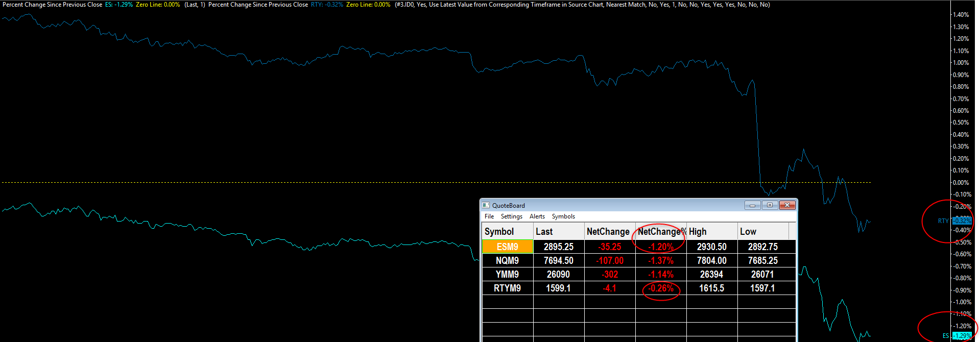
Task: Click the High column header
Action: coord(712,231)
